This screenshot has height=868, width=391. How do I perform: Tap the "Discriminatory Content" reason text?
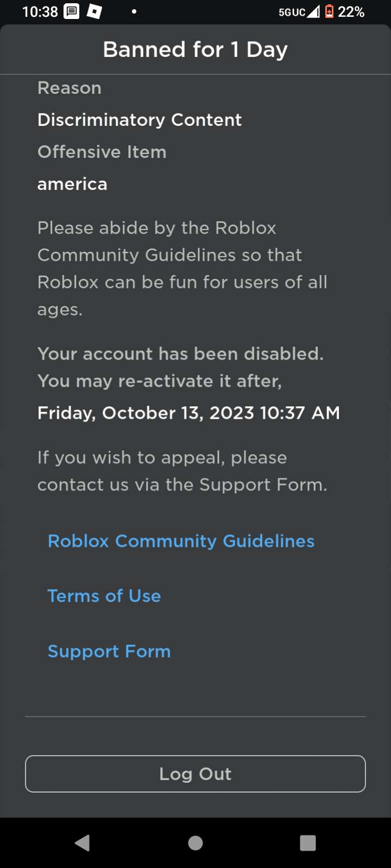click(140, 120)
